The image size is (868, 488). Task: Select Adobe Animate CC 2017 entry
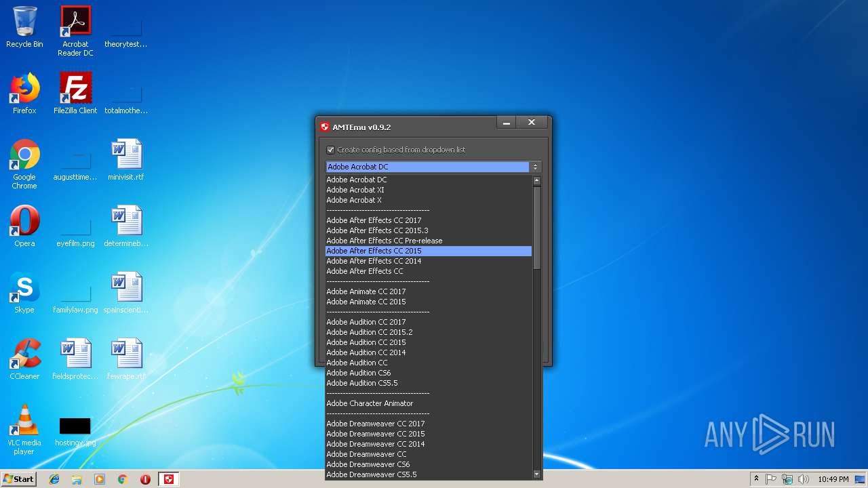(429, 291)
